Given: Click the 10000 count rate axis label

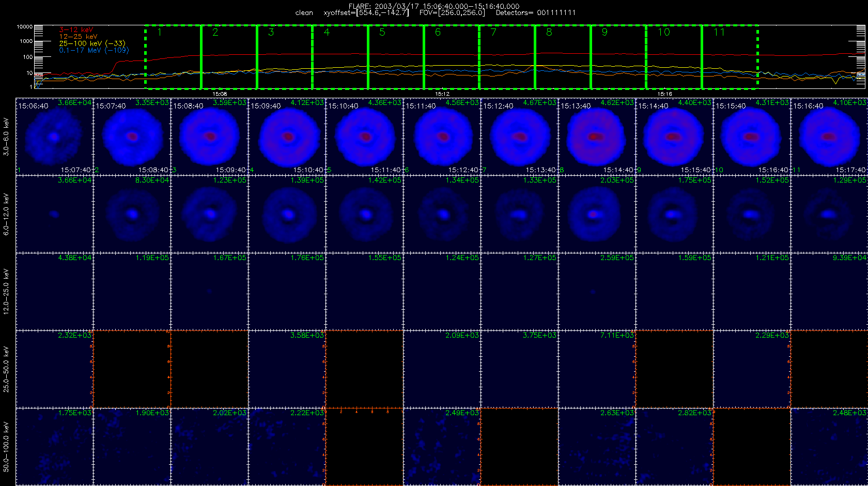Looking at the screenshot, I should click(x=24, y=27).
